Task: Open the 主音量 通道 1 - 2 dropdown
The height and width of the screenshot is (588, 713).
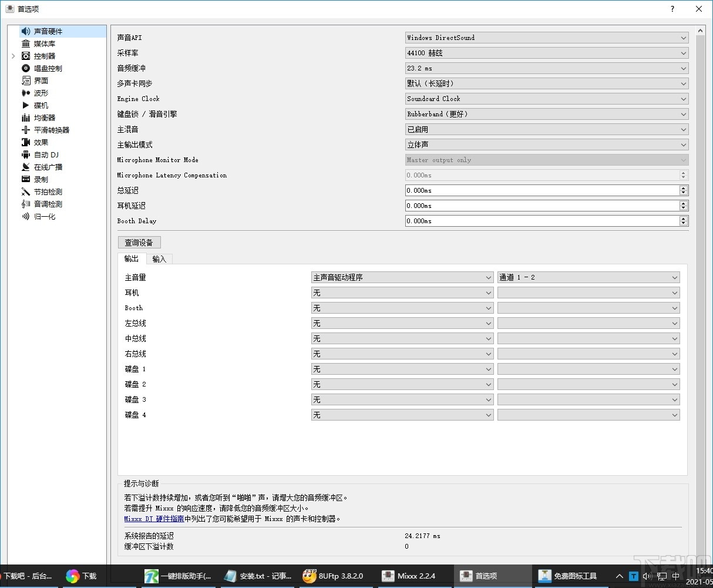Action: 588,277
